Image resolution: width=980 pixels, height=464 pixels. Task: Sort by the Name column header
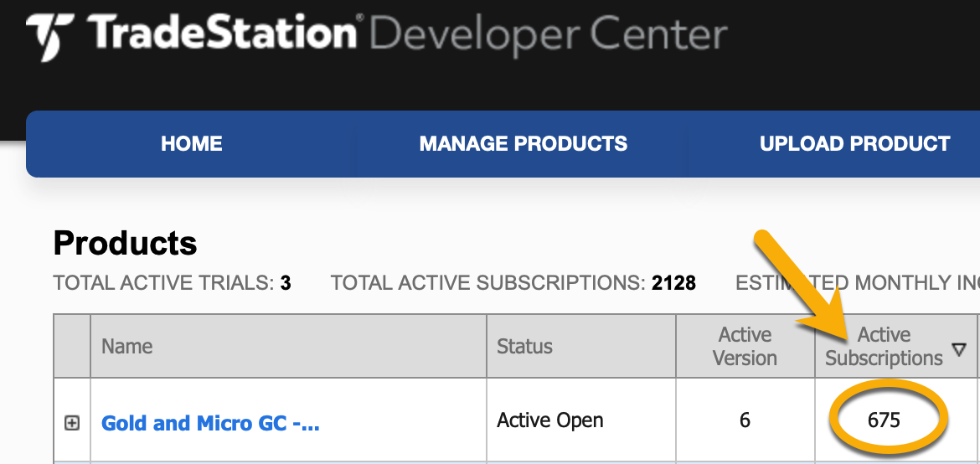pyautogui.click(x=126, y=346)
